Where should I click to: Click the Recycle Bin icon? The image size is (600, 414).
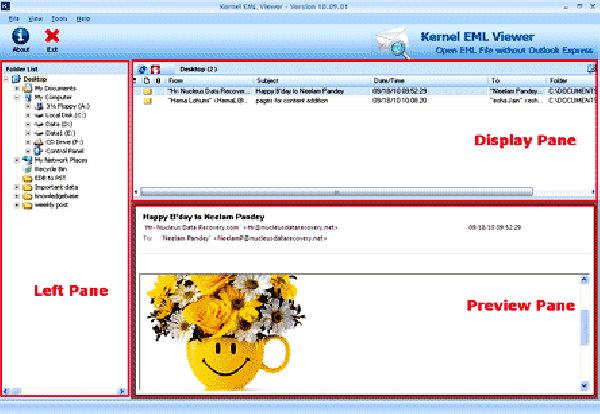[28, 169]
